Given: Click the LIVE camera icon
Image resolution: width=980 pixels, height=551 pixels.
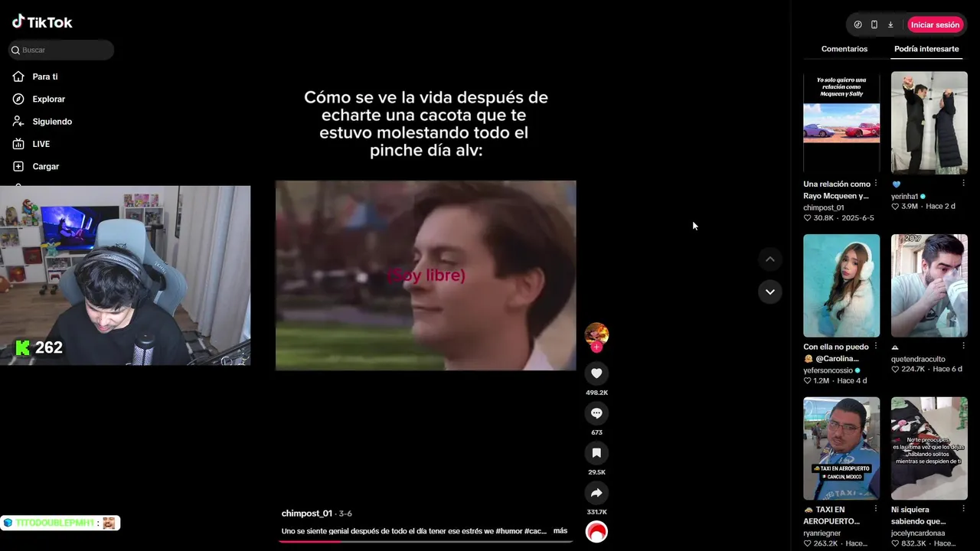Looking at the screenshot, I should click(18, 144).
